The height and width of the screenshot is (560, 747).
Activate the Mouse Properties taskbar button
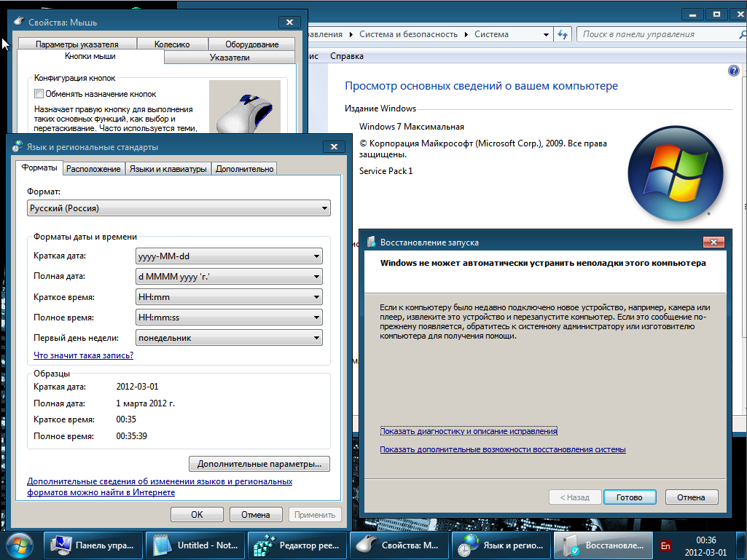click(399, 545)
